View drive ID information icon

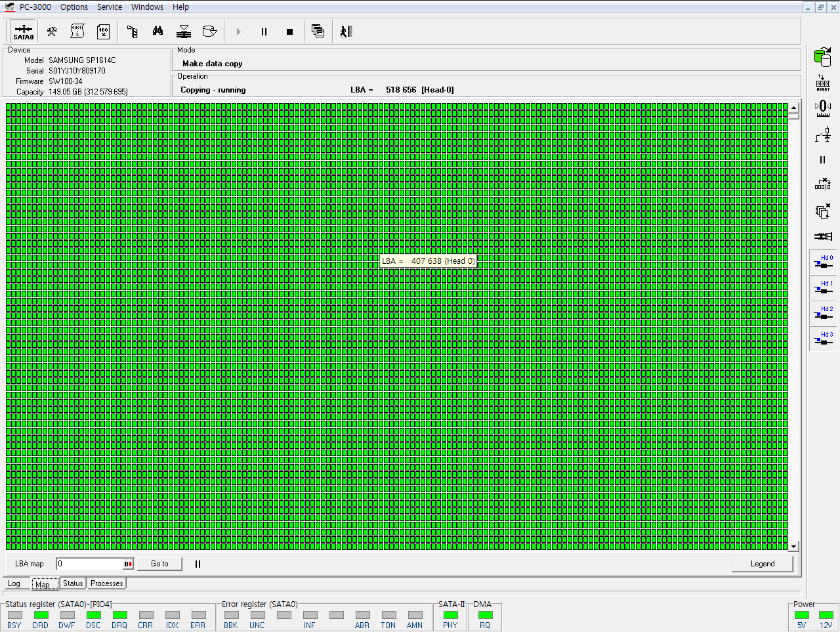[x=77, y=31]
